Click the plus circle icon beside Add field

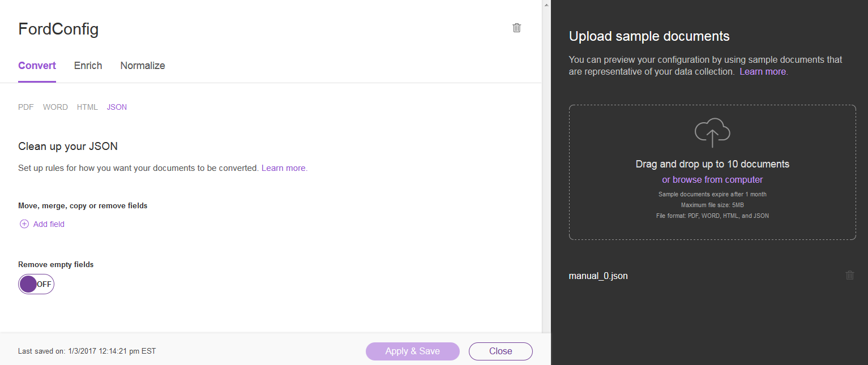click(x=24, y=224)
